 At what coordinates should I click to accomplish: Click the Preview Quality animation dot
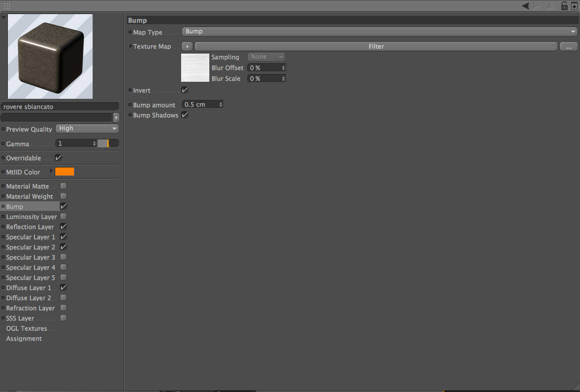[3, 129]
